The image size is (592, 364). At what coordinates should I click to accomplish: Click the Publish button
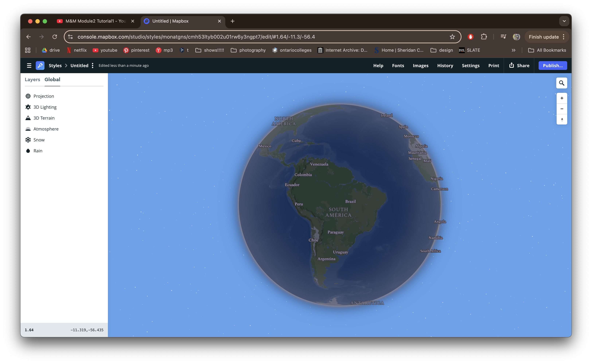click(x=553, y=65)
